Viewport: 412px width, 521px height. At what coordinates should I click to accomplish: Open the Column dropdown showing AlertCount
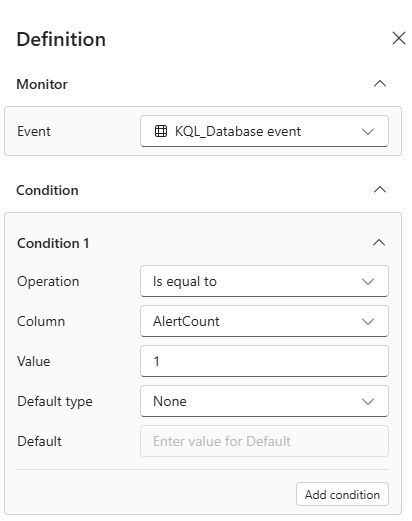click(x=264, y=321)
